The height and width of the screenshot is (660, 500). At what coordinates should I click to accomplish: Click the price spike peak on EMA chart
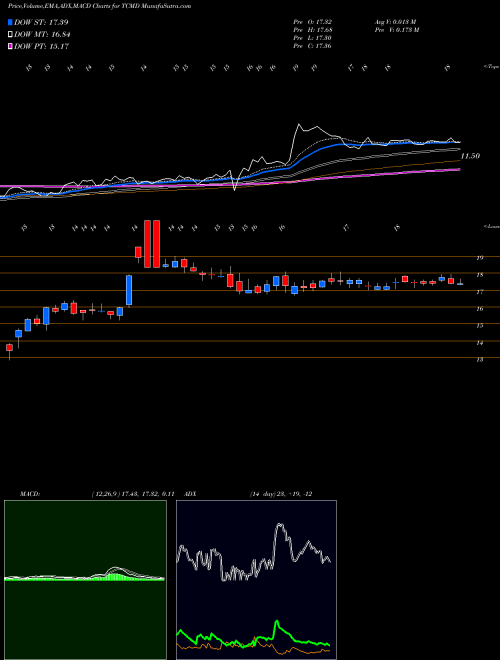299,125
